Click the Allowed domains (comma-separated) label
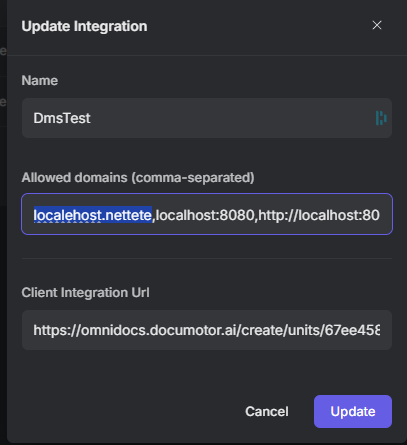The width and height of the screenshot is (407, 445). pos(138,178)
